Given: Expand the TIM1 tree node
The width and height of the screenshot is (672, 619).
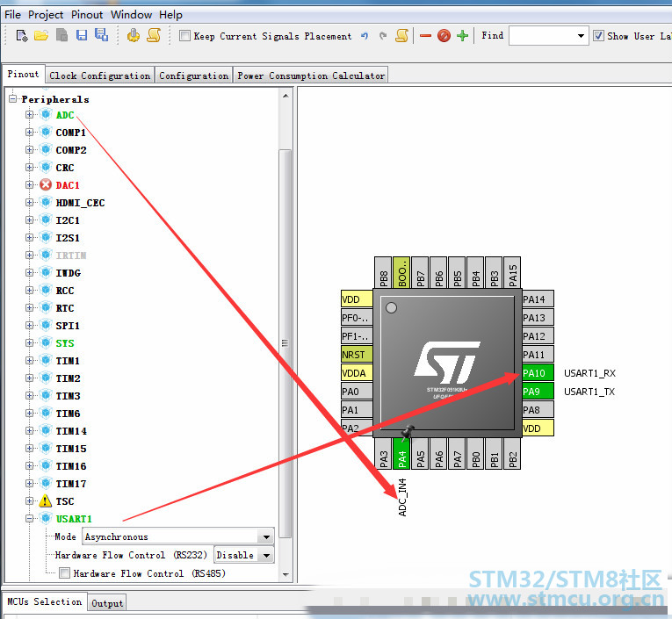Looking at the screenshot, I should coord(29,361).
